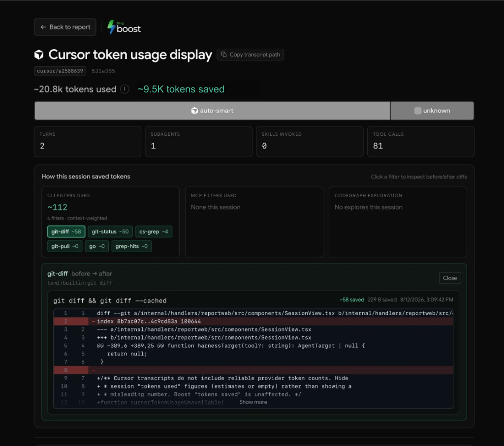The image size is (504, 446).
Task: Select the go filter chip
Action: 97,246
